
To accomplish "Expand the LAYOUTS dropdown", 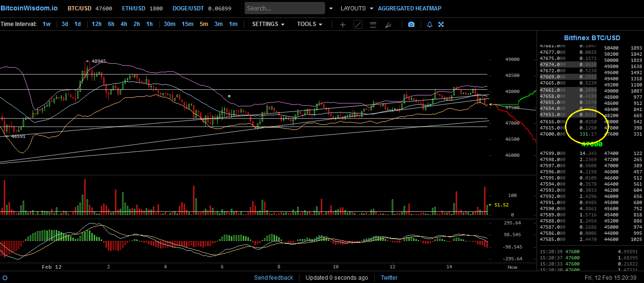I will coord(357,9).
